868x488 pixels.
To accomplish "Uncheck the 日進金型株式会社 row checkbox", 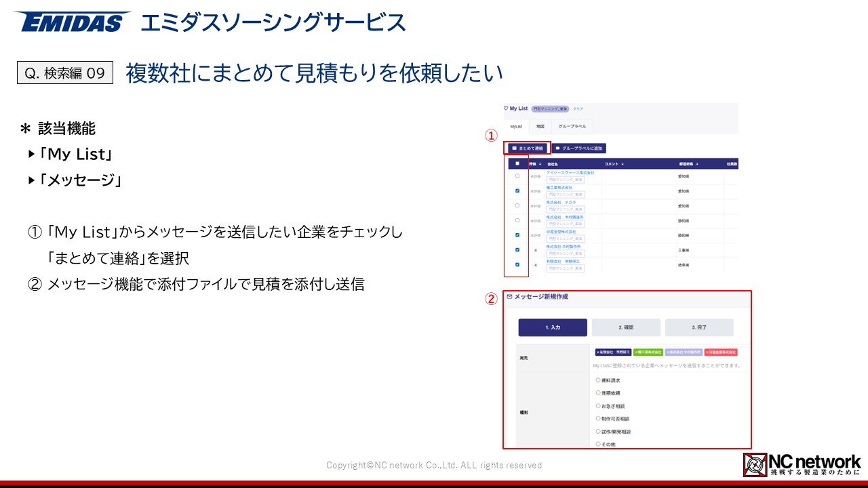I will point(517,235).
